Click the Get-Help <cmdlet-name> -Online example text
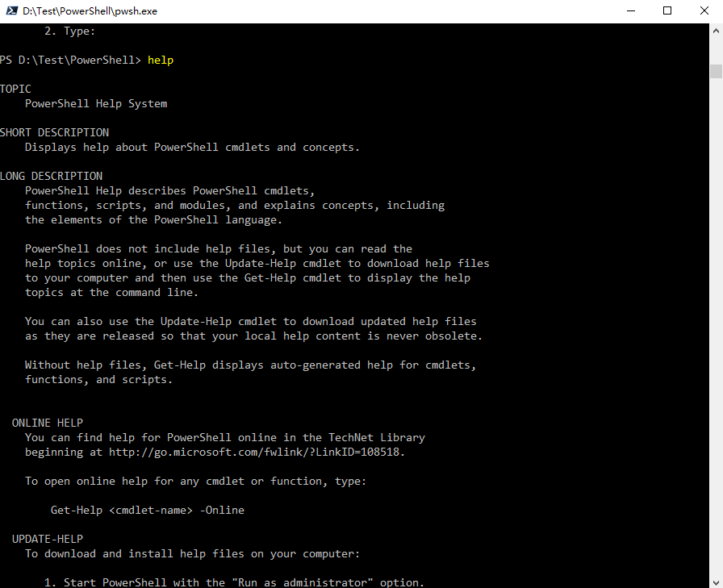Viewport: 723px width, 588px height. pyautogui.click(x=147, y=510)
